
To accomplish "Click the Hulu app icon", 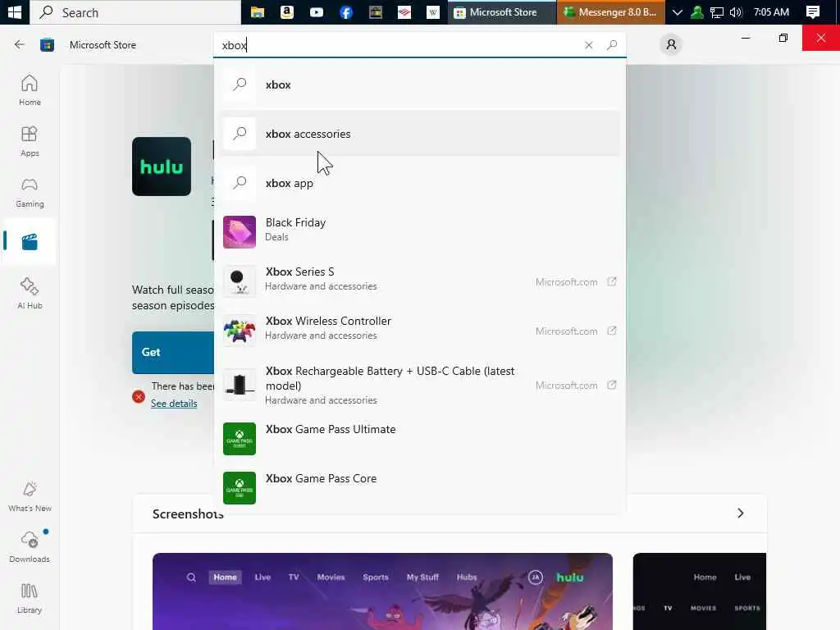I will pyautogui.click(x=162, y=166).
